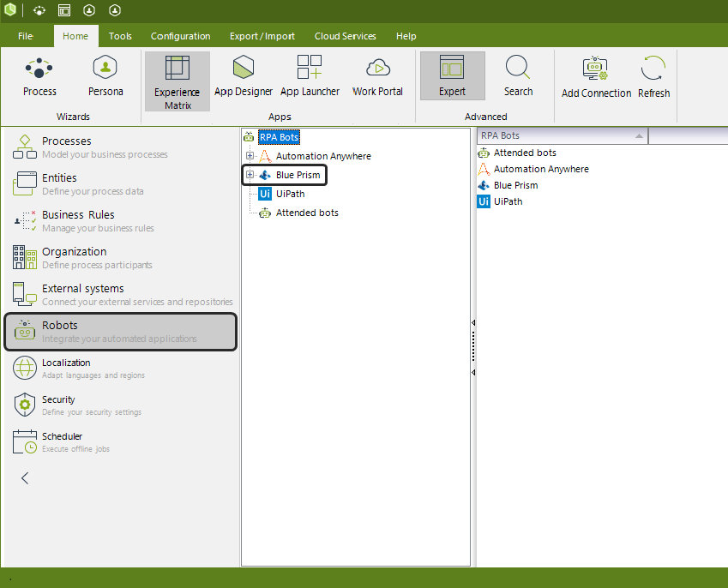Open App Launcher
Image resolution: width=728 pixels, height=588 pixels.
point(310,76)
